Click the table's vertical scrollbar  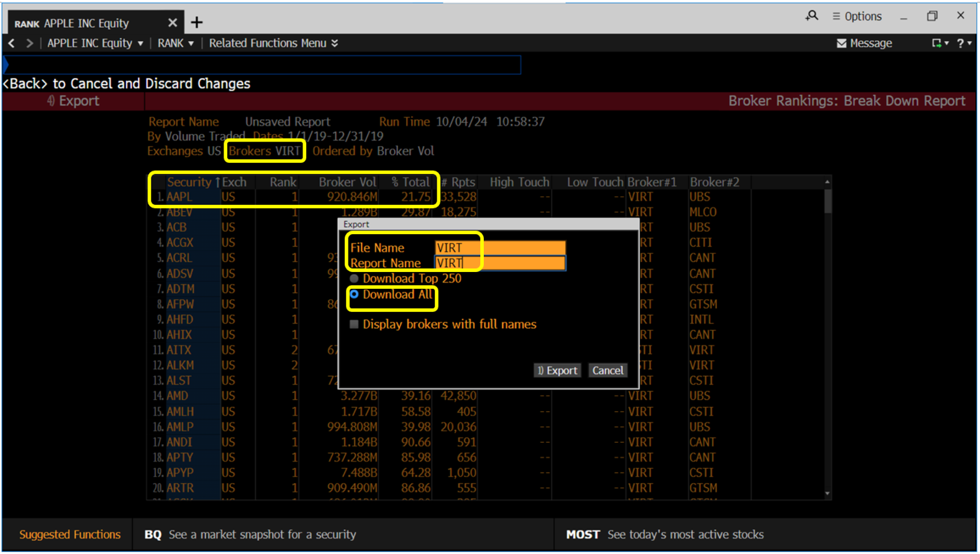(x=827, y=202)
